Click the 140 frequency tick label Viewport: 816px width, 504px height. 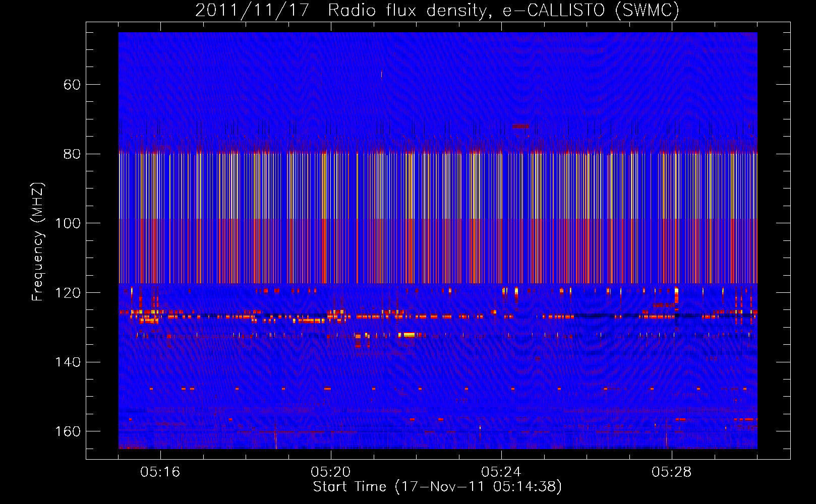(68, 362)
